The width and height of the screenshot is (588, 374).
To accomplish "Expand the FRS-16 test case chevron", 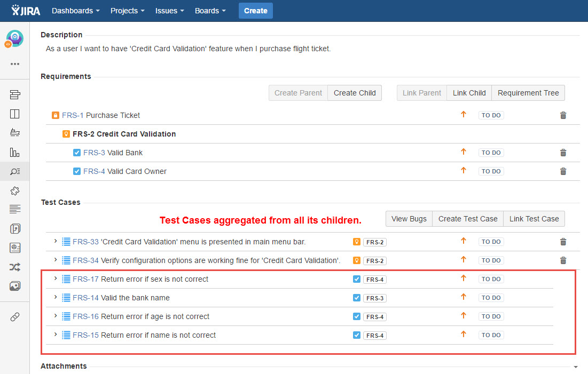I will pyautogui.click(x=56, y=316).
